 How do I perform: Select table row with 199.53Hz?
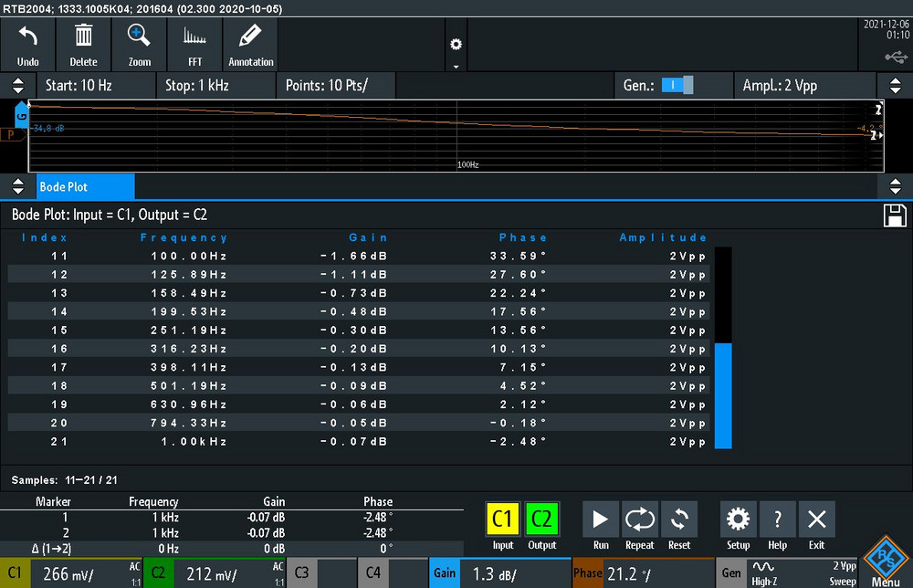359,312
